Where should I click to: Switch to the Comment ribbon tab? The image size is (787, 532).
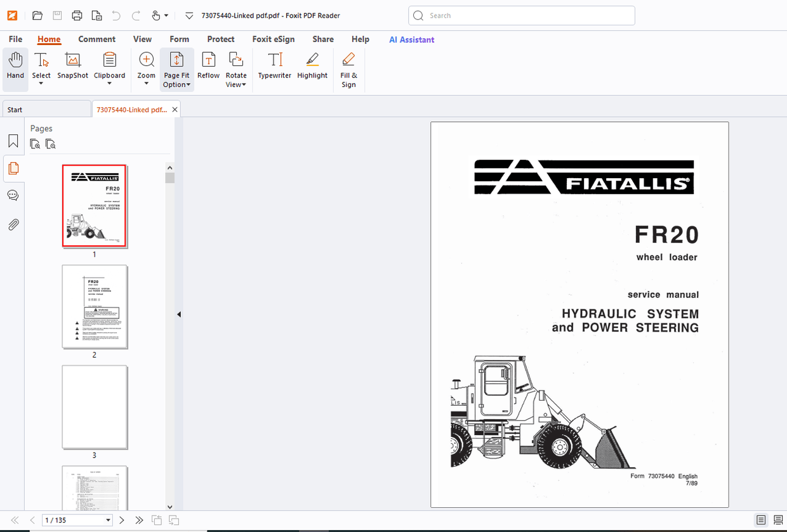coord(96,39)
